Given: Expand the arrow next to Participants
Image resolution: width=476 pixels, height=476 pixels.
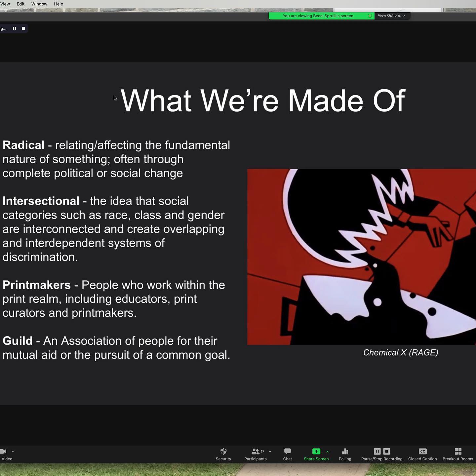Looking at the screenshot, I should coord(270,452).
